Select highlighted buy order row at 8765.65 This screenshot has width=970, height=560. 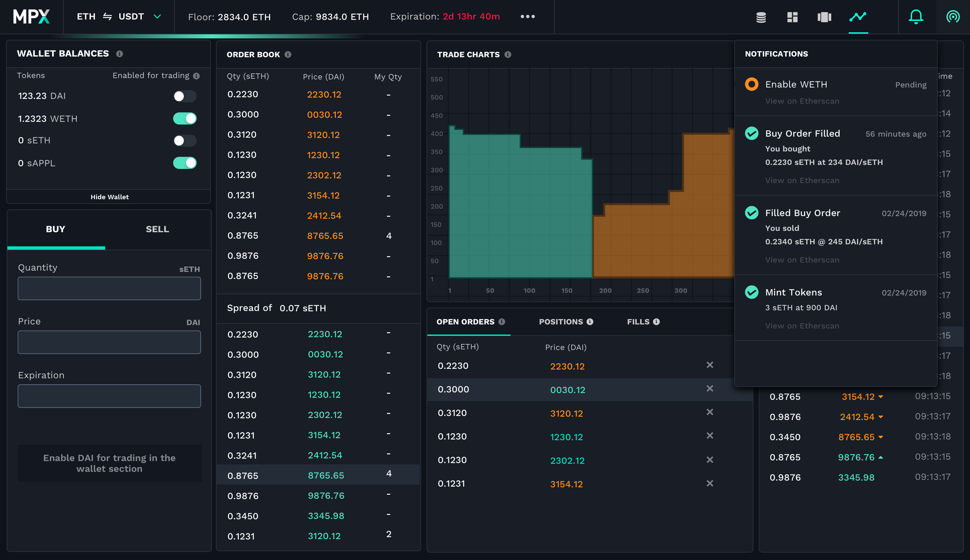point(318,475)
